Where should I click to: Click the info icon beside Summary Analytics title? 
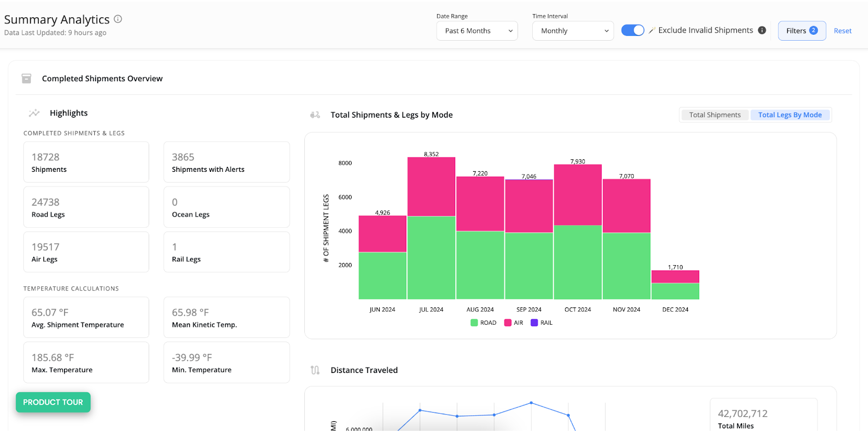[118, 19]
